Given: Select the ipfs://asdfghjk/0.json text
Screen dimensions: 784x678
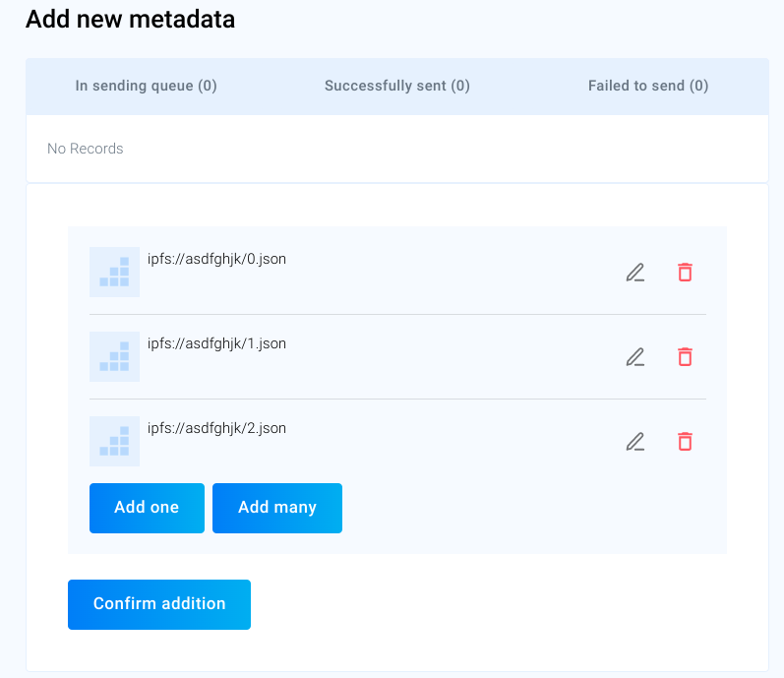Looking at the screenshot, I should click(x=216, y=260).
